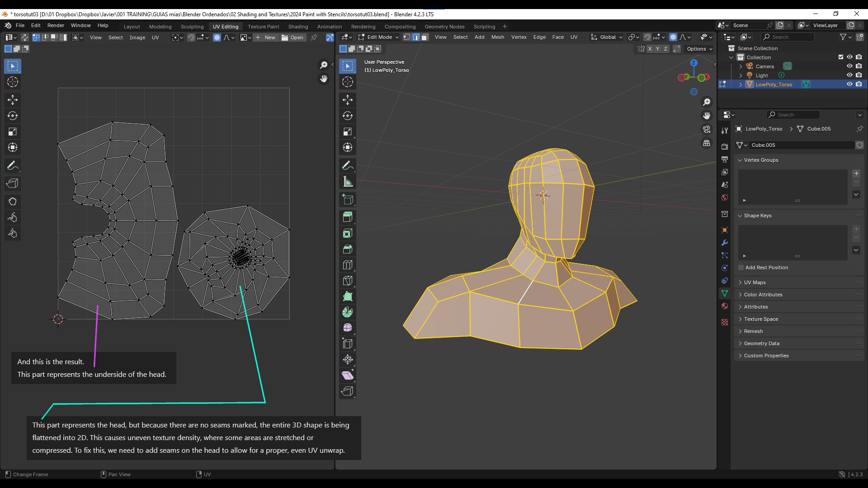
Task: Select the Inset Faces tool
Action: [348, 233]
